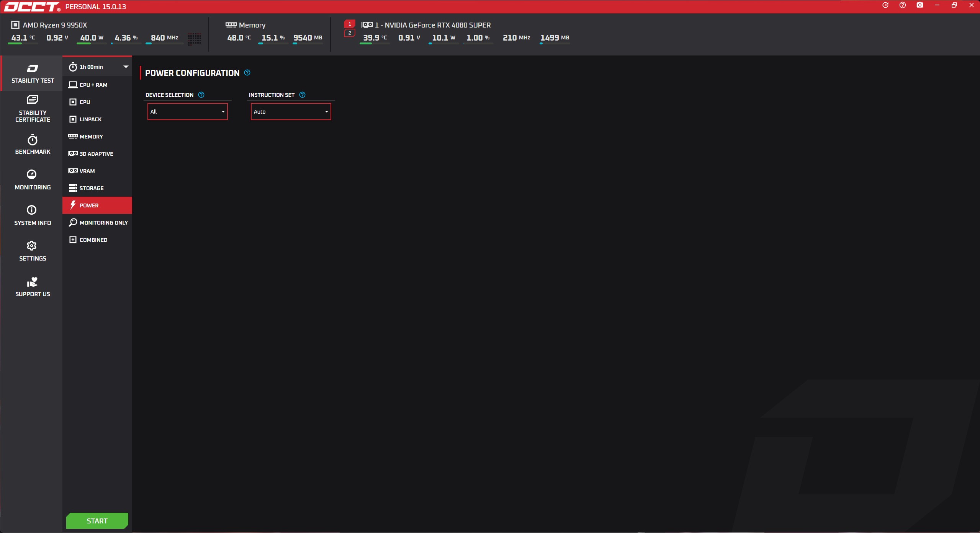The height and width of the screenshot is (533, 980).
Task: Open the System Info section
Action: [33, 215]
